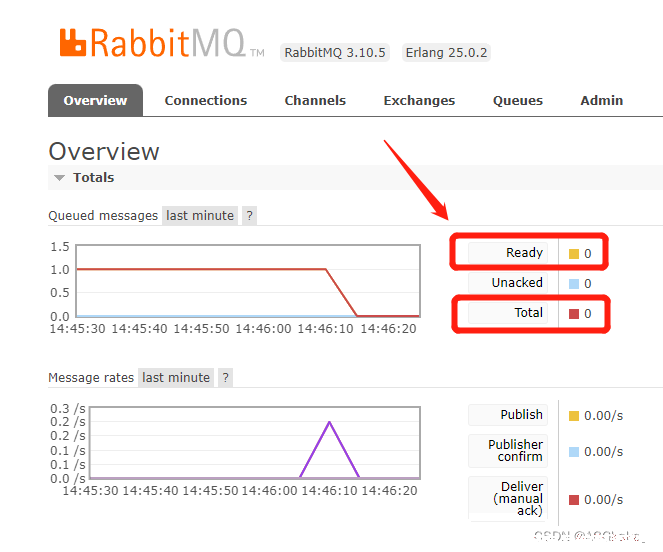The image size is (663, 552).
Task: Select the Total legend label
Action: click(508, 313)
